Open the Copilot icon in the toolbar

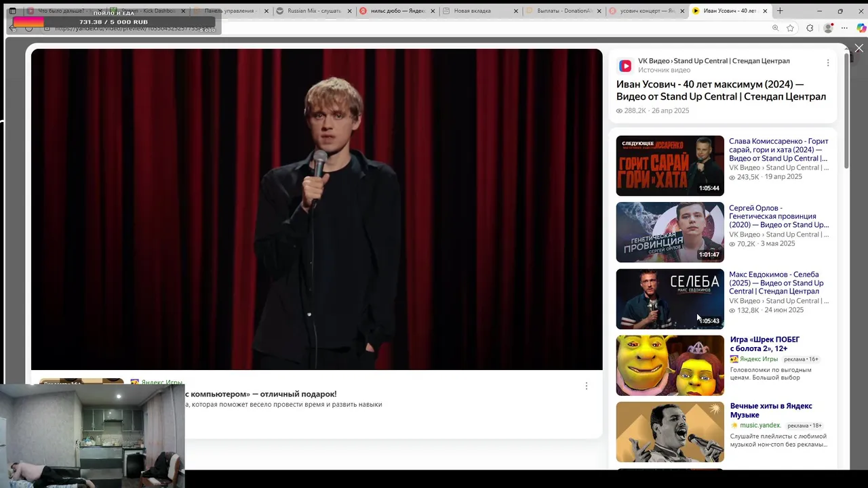point(861,28)
